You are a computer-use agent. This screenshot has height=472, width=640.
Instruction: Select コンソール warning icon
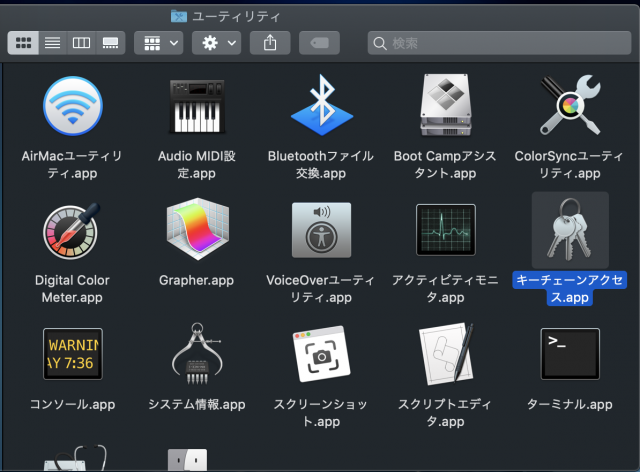(x=73, y=354)
